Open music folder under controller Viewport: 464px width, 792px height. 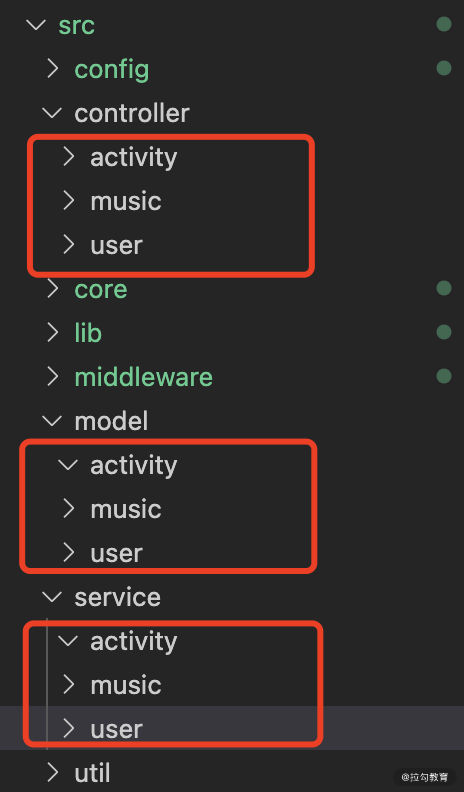126,201
